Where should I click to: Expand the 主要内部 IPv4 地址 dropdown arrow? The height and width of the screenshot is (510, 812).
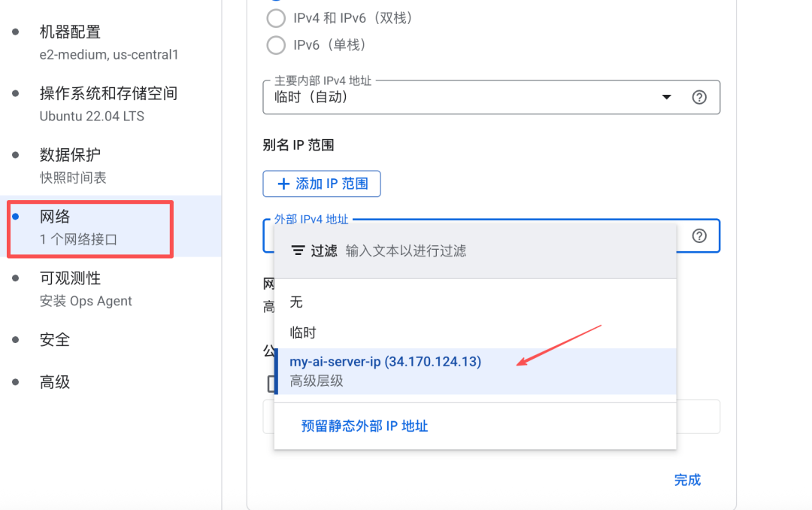[x=666, y=97]
